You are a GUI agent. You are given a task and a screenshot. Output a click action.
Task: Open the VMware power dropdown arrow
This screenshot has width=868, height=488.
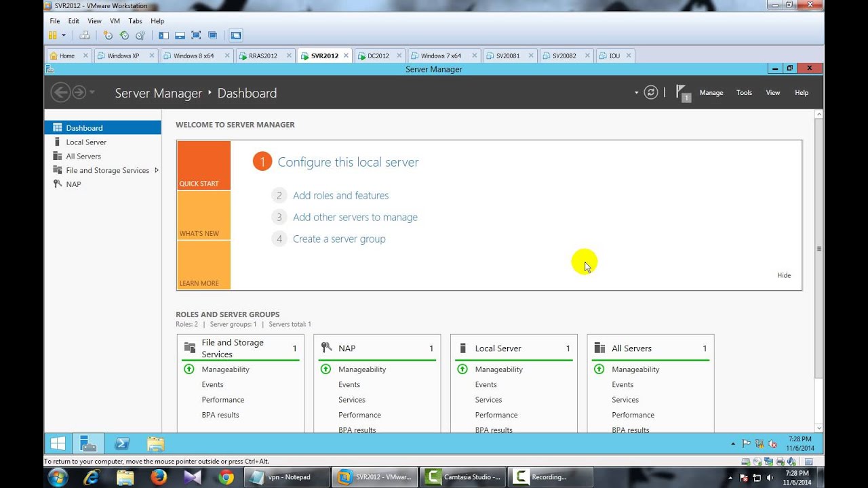tap(64, 35)
